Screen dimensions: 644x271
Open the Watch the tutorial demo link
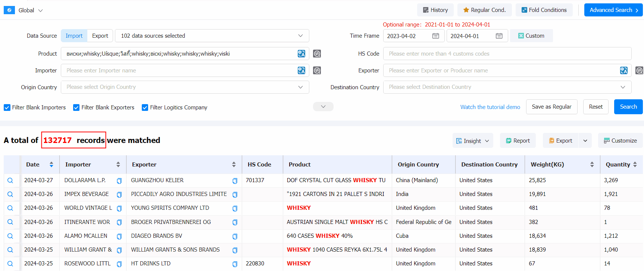pos(490,107)
